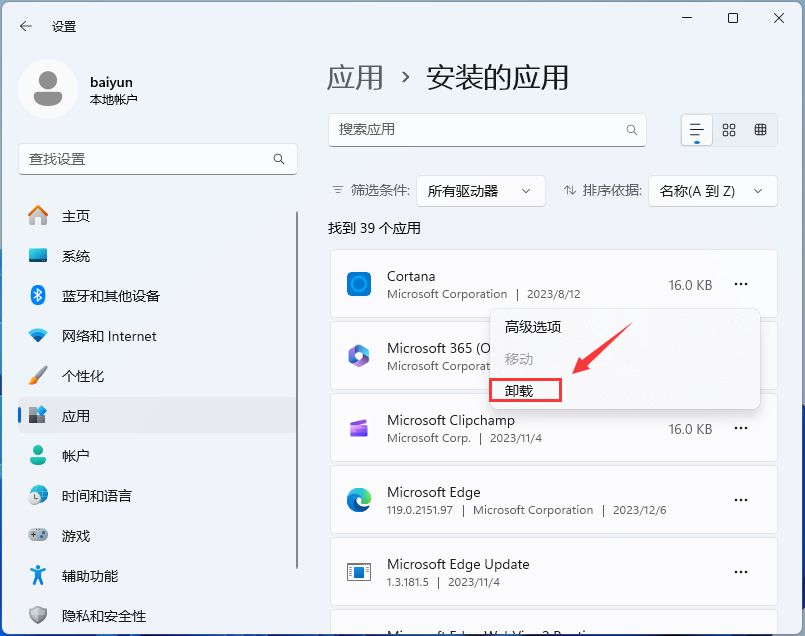Click the 个性化 paintbrush icon

pos(38,375)
